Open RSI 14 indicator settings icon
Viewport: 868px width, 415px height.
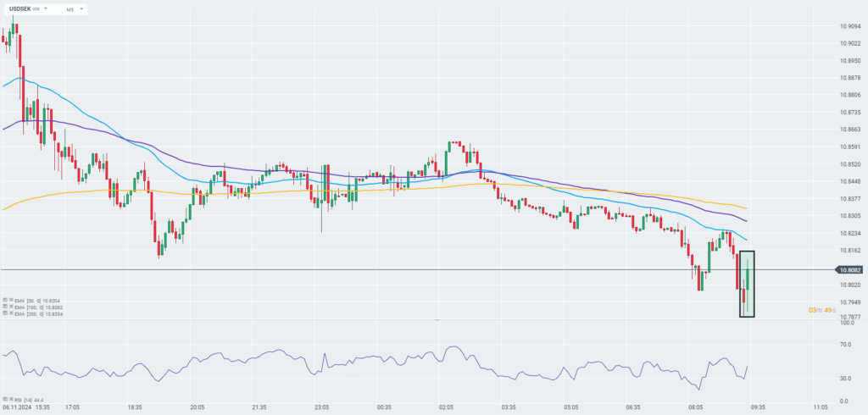4,399
